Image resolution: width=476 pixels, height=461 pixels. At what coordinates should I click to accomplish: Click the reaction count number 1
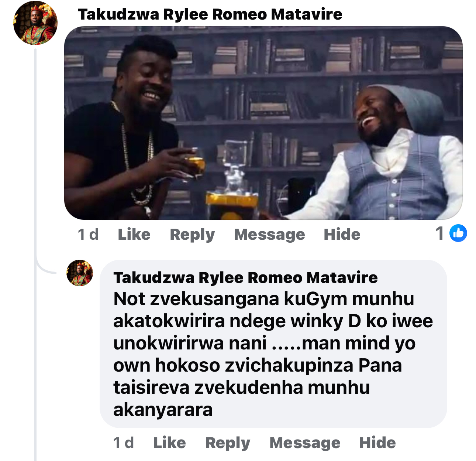point(440,233)
